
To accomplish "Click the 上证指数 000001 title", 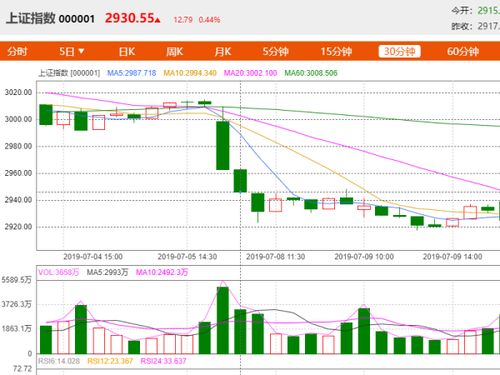I will tap(50, 18).
